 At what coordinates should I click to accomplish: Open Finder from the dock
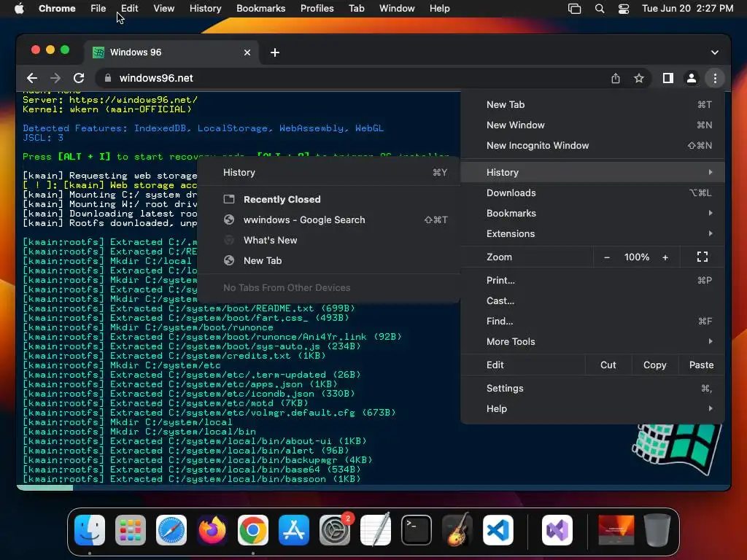point(90,530)
